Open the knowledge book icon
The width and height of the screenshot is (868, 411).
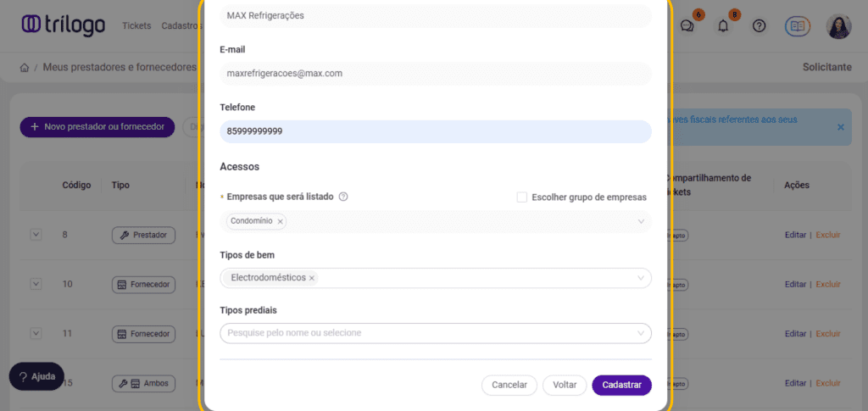798,25
